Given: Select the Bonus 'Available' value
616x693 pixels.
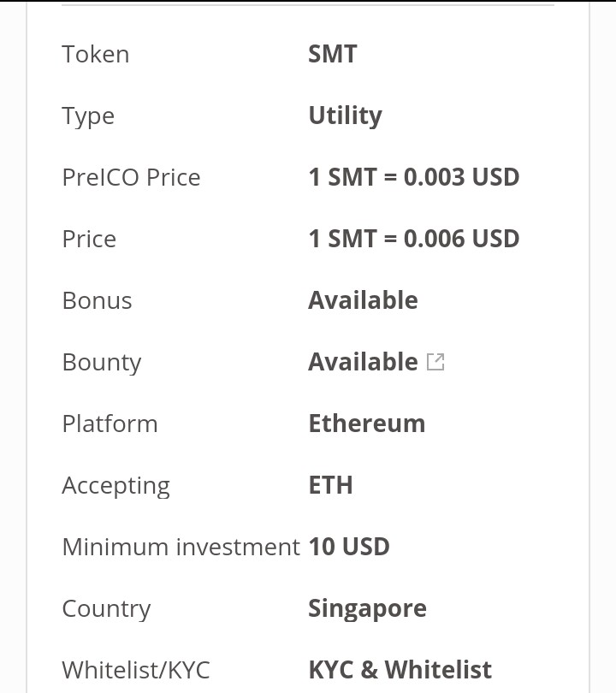Looking at the screenshot, I should [363, 300].
